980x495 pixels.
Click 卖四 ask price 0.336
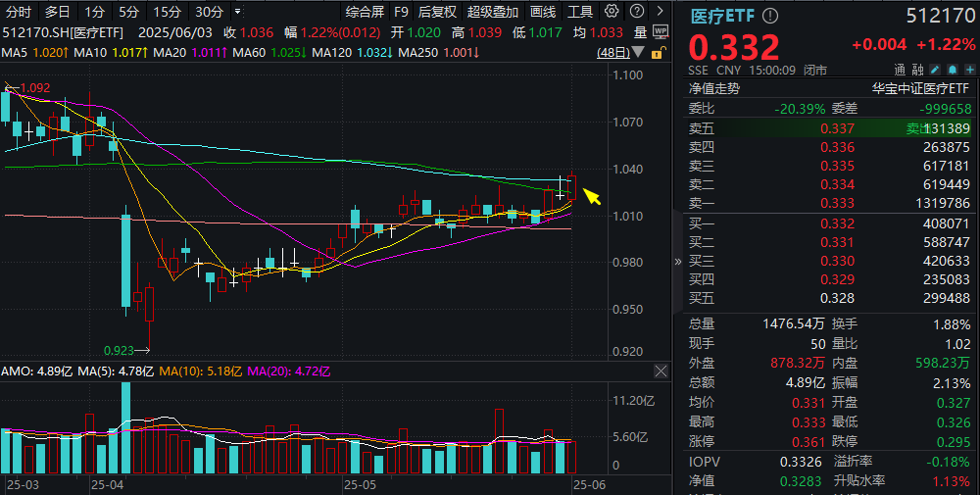(838, 147)
